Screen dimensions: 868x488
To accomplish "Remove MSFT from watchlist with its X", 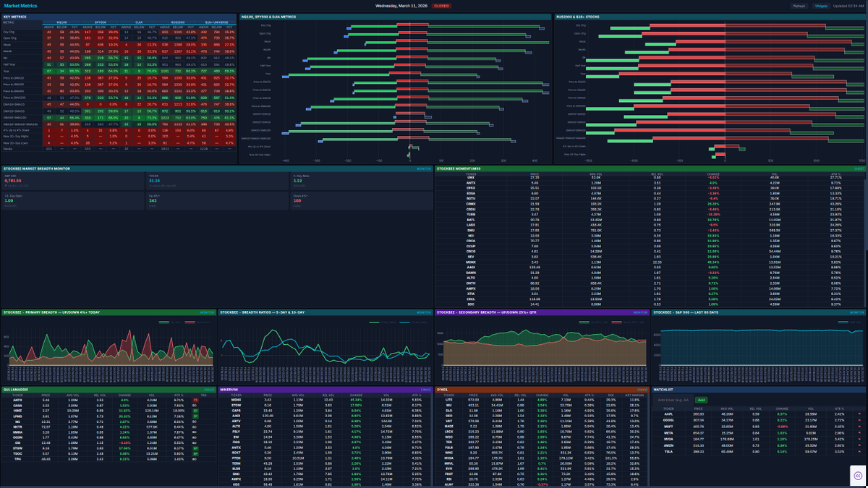I will pyautogui.click(x=859, y=427).
